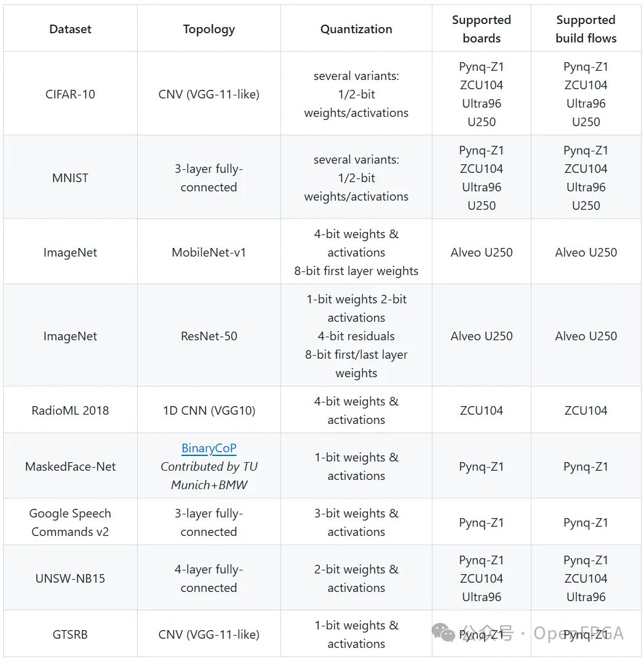Click Google Speech Commands v2 cell

pos(70,522)
